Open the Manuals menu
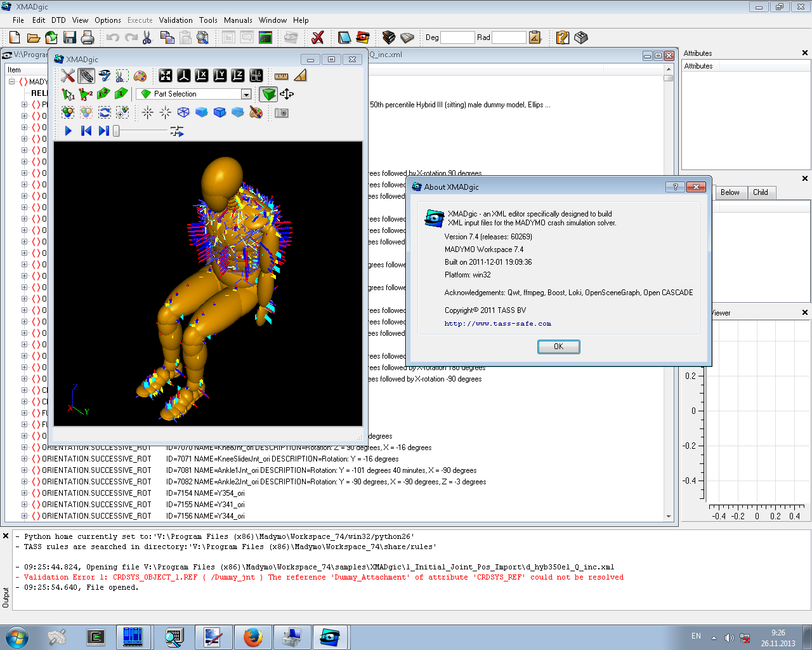The height and width of the screenshot is (650, 812). [238, 20]
